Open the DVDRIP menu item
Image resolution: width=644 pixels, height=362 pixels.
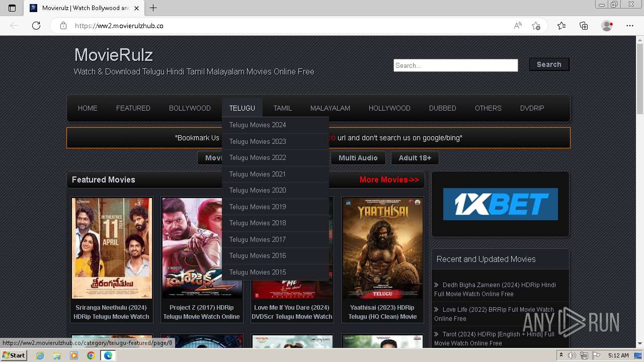(x=532, y=108)
